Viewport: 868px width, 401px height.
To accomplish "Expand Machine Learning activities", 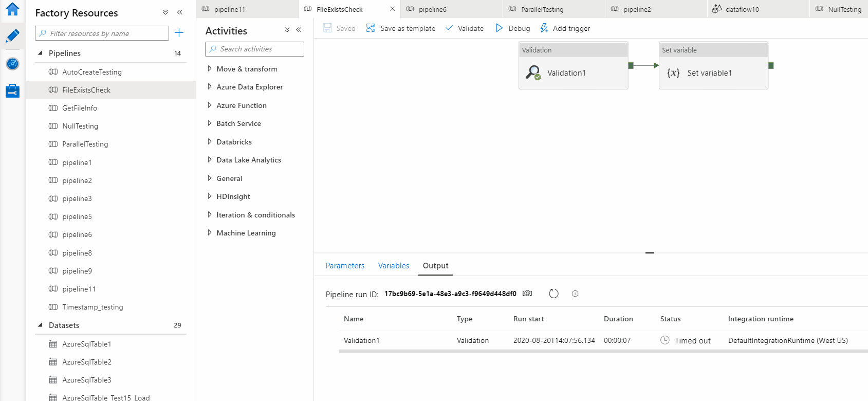I will coord(209,232).
